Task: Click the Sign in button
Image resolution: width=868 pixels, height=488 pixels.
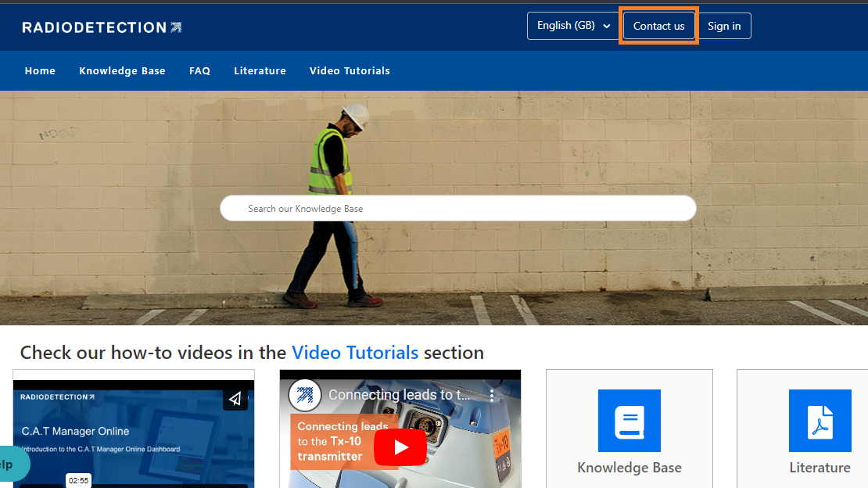Action: [724, 26]
